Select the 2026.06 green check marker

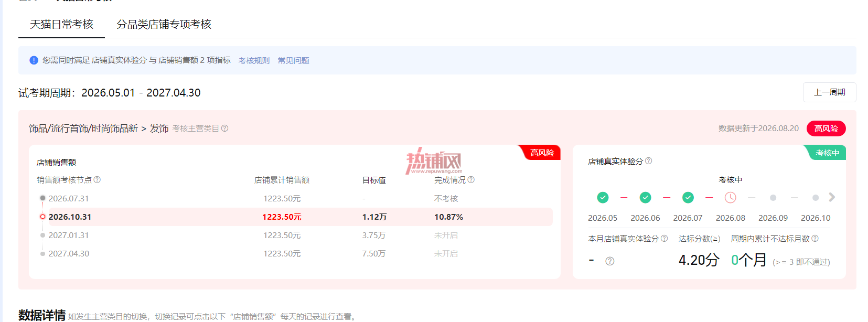click(645, 198)
